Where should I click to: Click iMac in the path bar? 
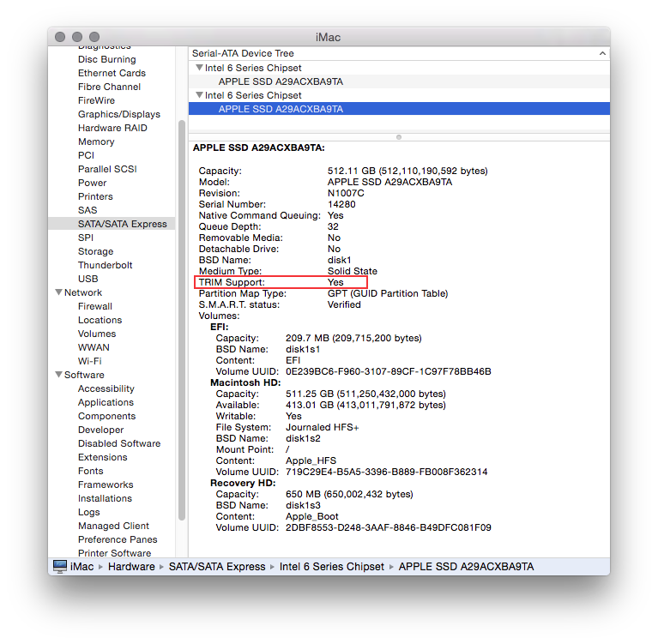click(81, 567)
